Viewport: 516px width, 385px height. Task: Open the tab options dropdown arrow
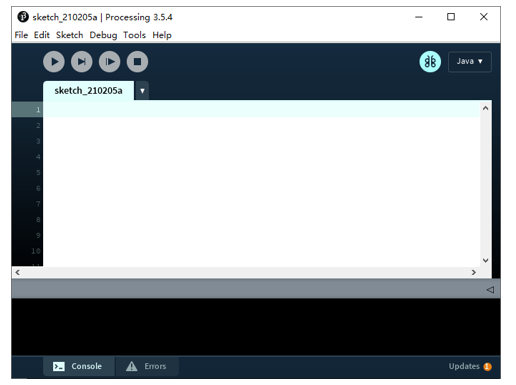click(x=142, y=91)
